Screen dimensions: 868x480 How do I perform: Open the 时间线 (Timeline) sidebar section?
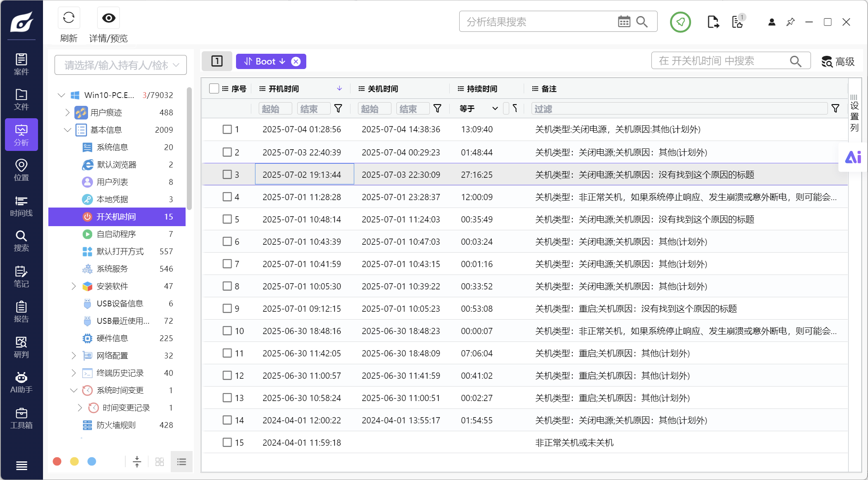(x=21, y=206)
